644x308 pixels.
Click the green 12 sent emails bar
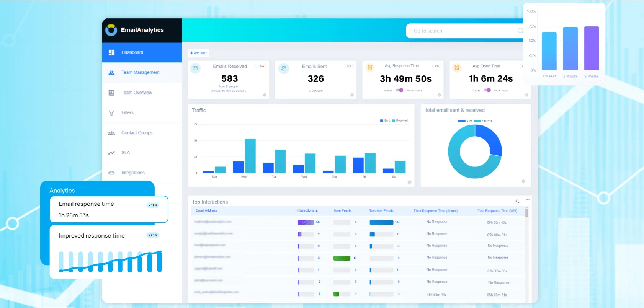(x=342, y=258)
